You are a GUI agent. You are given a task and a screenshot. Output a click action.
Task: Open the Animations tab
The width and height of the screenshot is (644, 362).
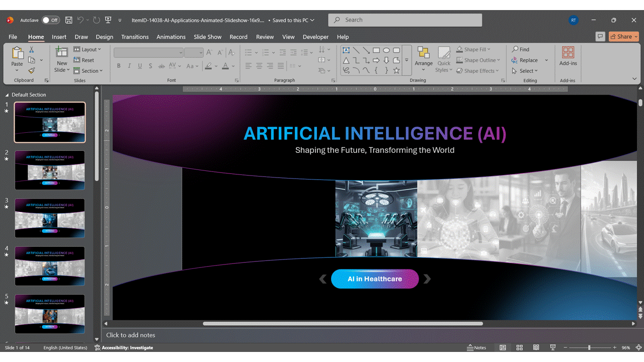pos(171,37)
